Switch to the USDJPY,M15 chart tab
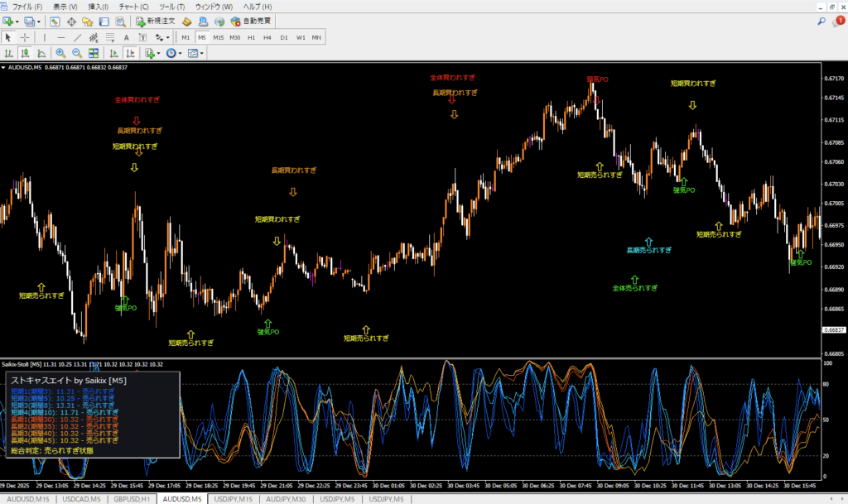This screenshot has height=504, width=848. pos(235,499)
